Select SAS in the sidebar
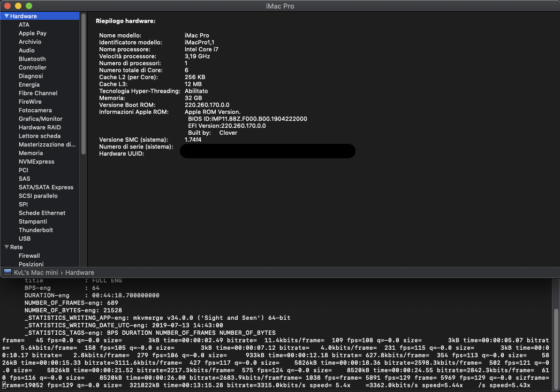Image resolution: width=560 pixels, height=392 pixels. tap(24, 179)
